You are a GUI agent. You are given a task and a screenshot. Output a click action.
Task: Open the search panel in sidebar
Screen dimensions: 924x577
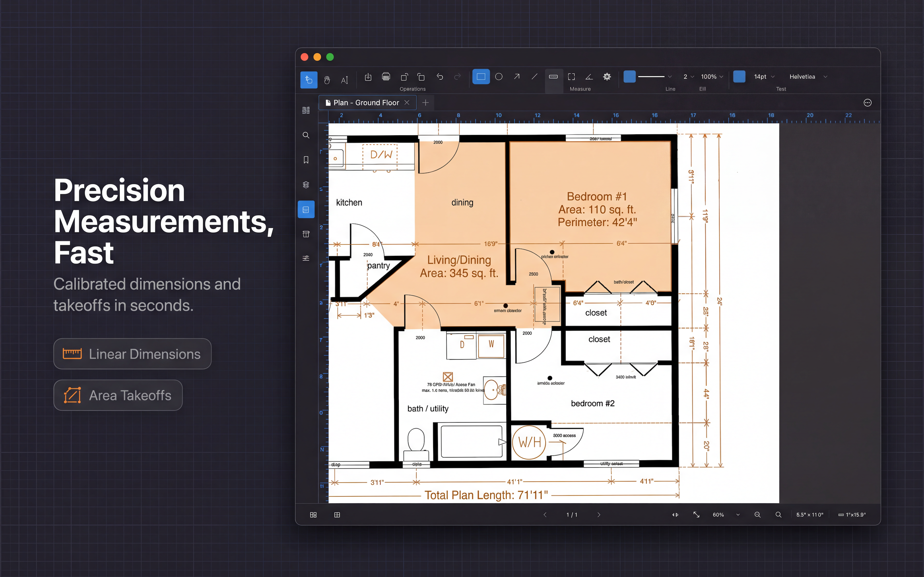[306, 135]
